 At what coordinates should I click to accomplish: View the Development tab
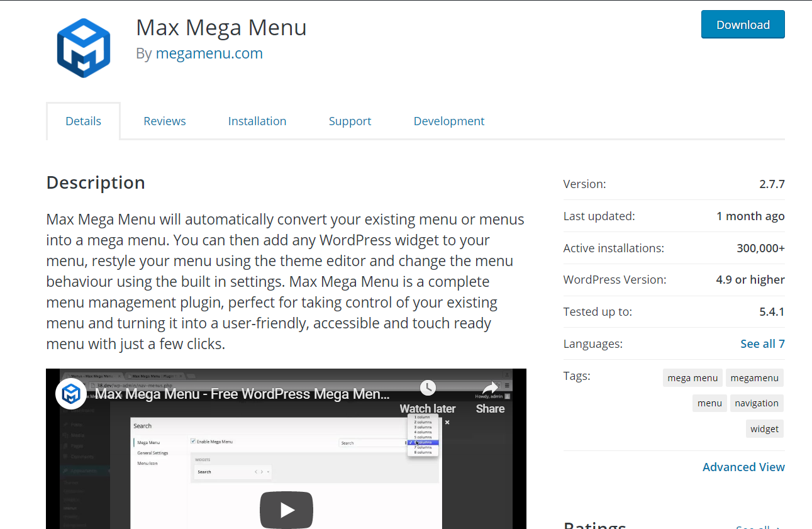point(449,121)
